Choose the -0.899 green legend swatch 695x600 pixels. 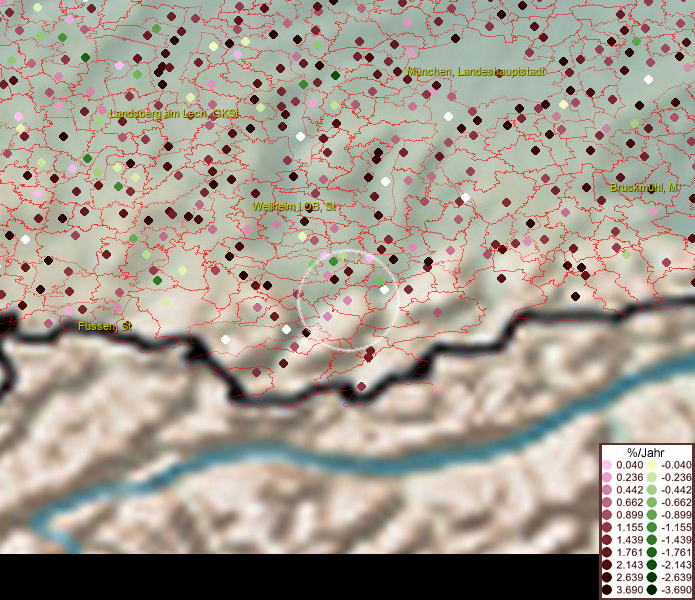click(652, 515)
